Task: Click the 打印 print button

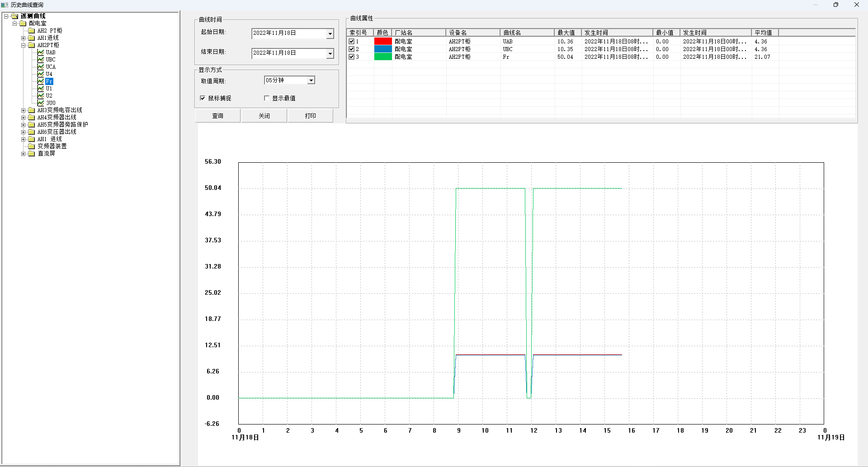Action: point(310,116)
